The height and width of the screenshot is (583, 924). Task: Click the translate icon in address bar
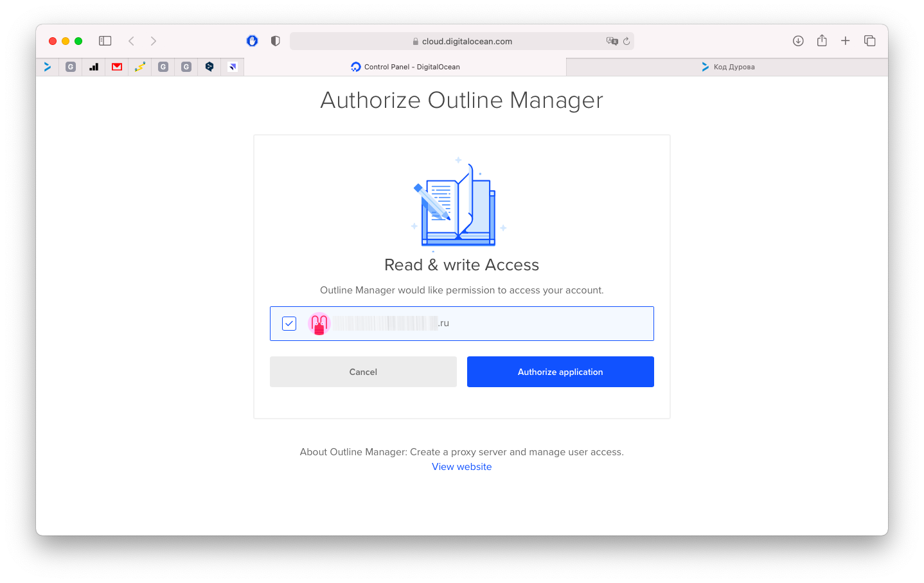(612, 41)
